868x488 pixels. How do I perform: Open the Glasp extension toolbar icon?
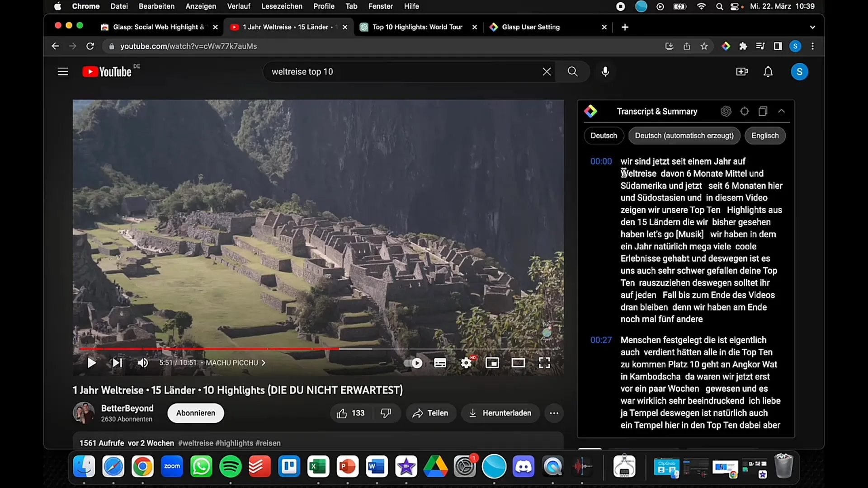[x=726, y=46]
